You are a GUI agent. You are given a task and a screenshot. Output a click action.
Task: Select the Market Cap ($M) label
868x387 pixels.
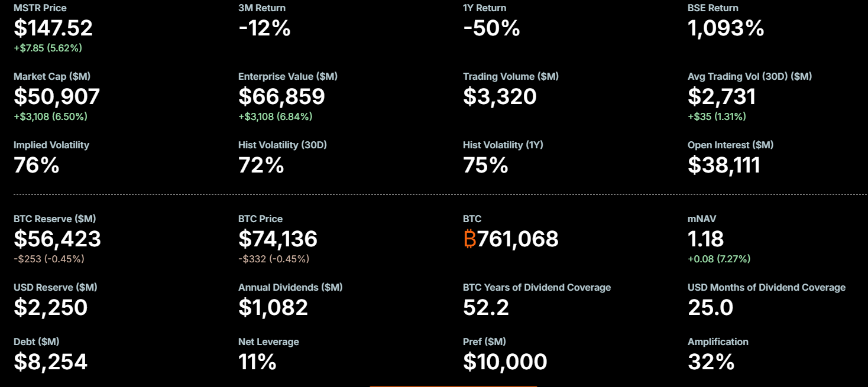click(x=52, y=76)
